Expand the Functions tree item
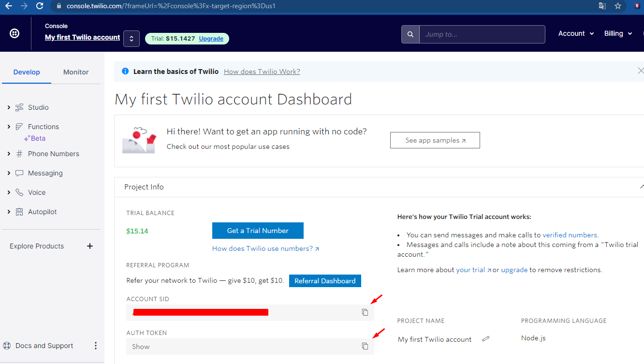 click(9, 127)
